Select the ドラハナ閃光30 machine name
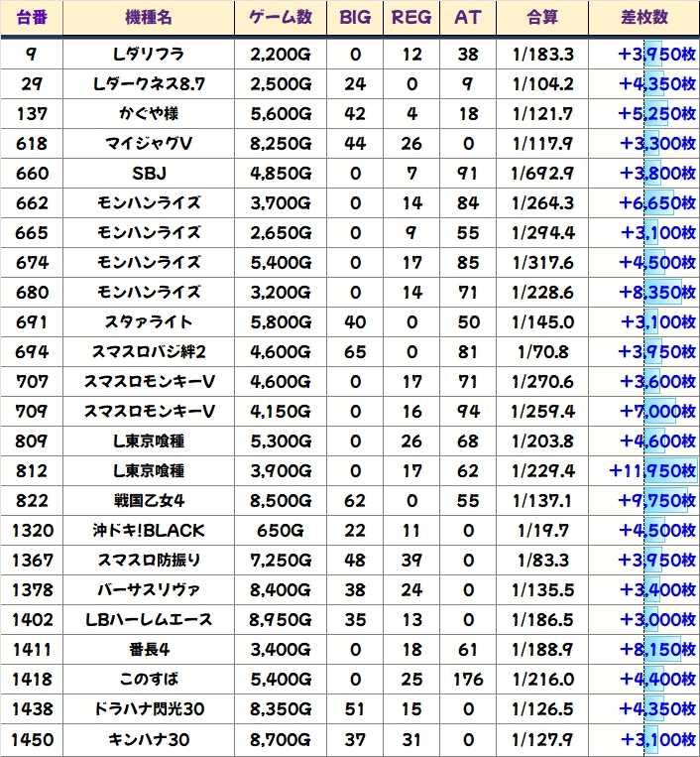The height and width of the screenshot is (757, 700). [149, 709]
